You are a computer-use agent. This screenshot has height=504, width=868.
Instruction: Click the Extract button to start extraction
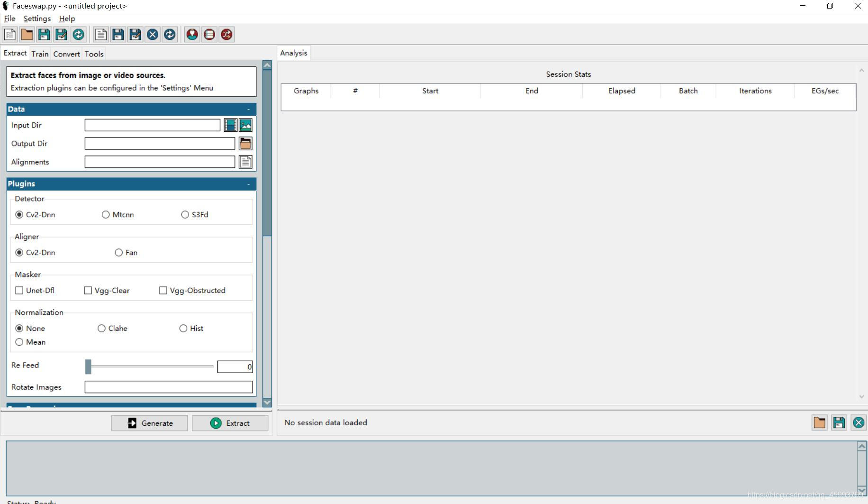pos(230,423)
